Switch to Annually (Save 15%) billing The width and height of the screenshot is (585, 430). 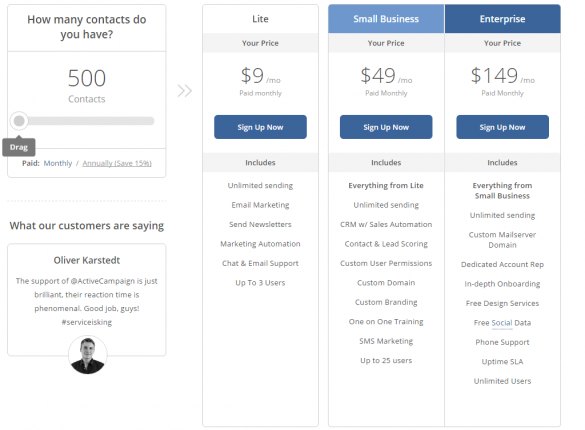pyautogui.click(x=117, y=163)
